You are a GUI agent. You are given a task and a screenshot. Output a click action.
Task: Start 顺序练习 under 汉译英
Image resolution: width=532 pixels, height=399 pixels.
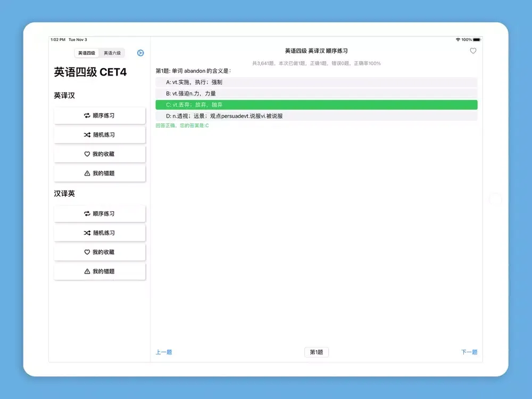pyautogui.click(x=100, y=214)
